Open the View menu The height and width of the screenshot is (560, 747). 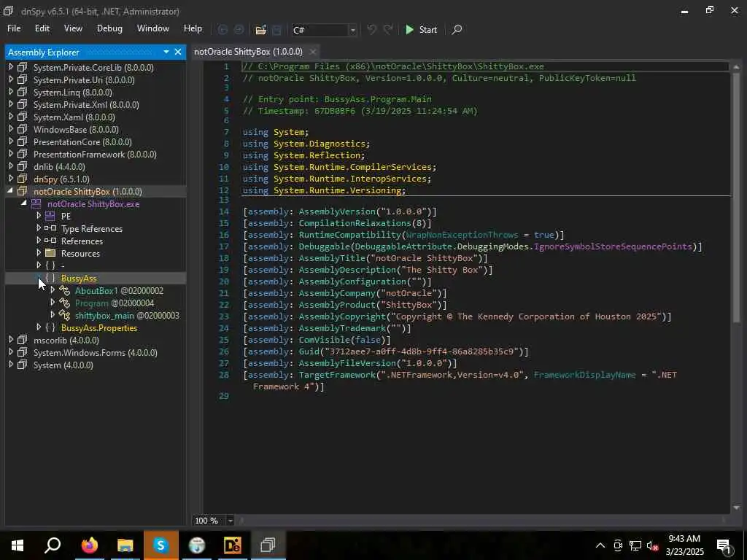point(73,28)
